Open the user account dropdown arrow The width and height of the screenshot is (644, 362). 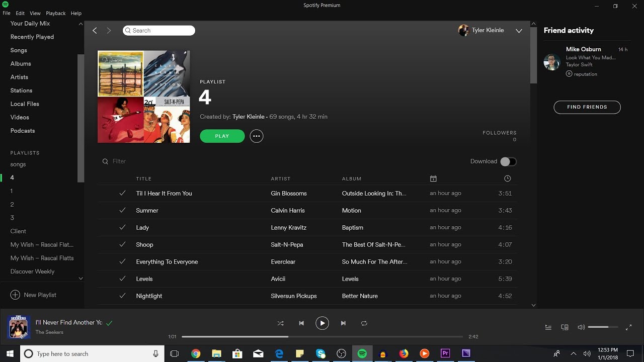pyautogui.click(x=519, y=31)
